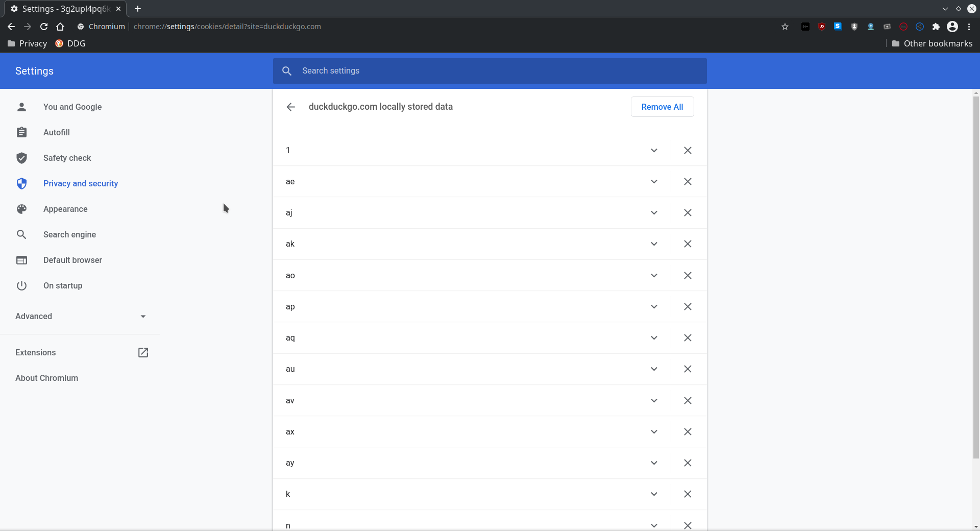This screenshot has width=980, height=531.
Task: Select Privacy and security section
Action: pos(80,183)
